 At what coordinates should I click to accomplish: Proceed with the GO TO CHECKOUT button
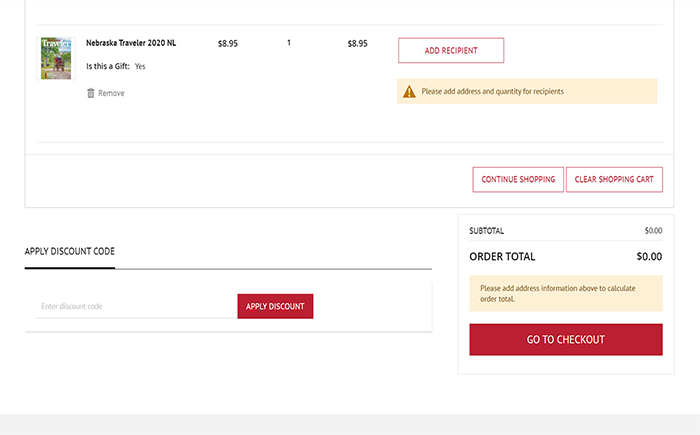point(566,340)
